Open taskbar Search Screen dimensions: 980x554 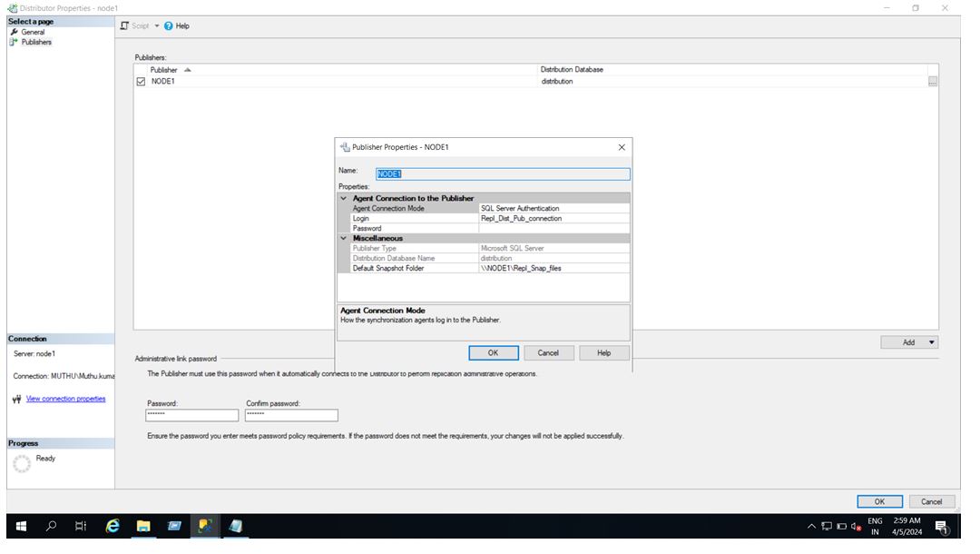point(51,527)
